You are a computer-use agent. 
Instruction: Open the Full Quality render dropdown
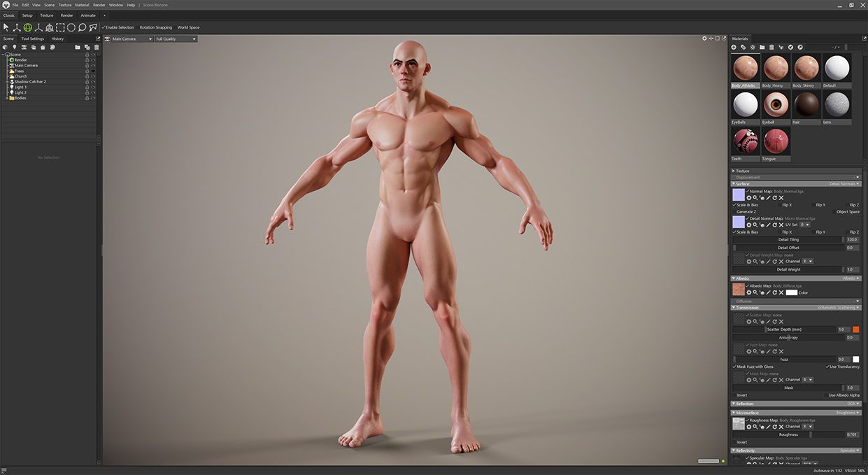tap(176, 39)
